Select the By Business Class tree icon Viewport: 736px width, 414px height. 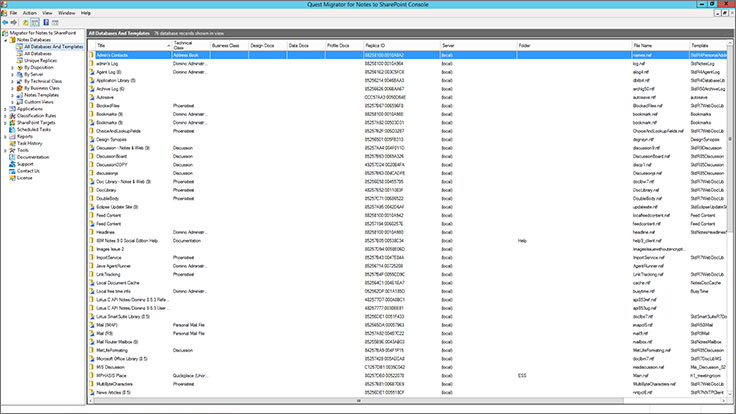click(20, 88)
